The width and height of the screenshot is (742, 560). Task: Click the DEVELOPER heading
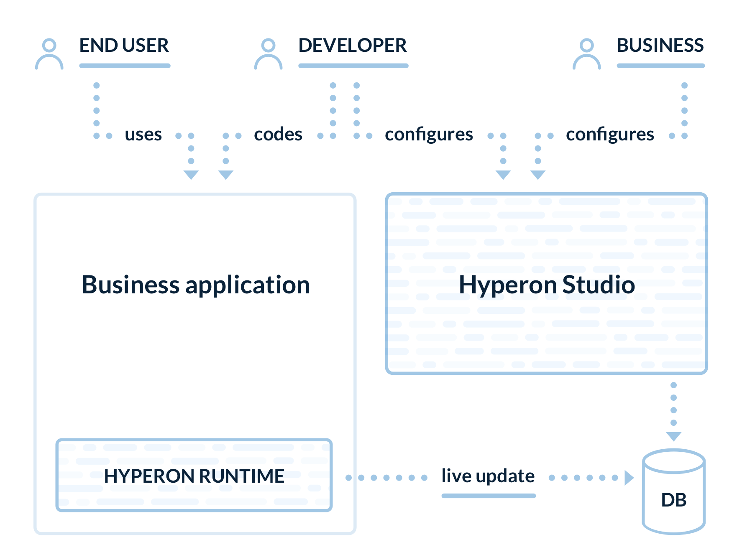[x=353, y=45]
